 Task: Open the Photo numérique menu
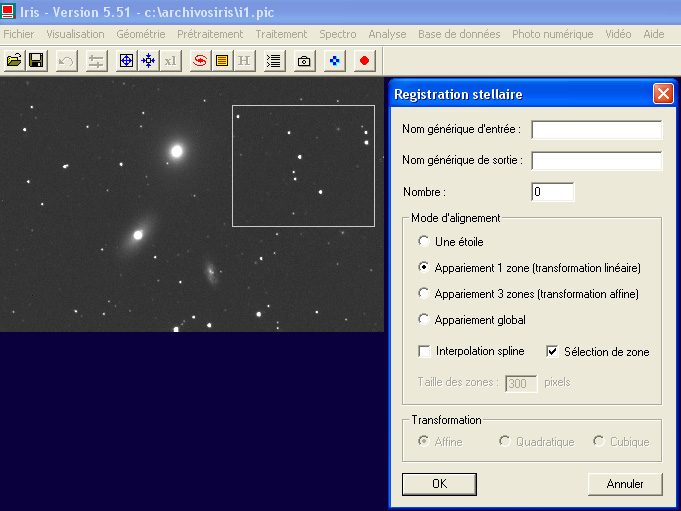click(552, 34)
